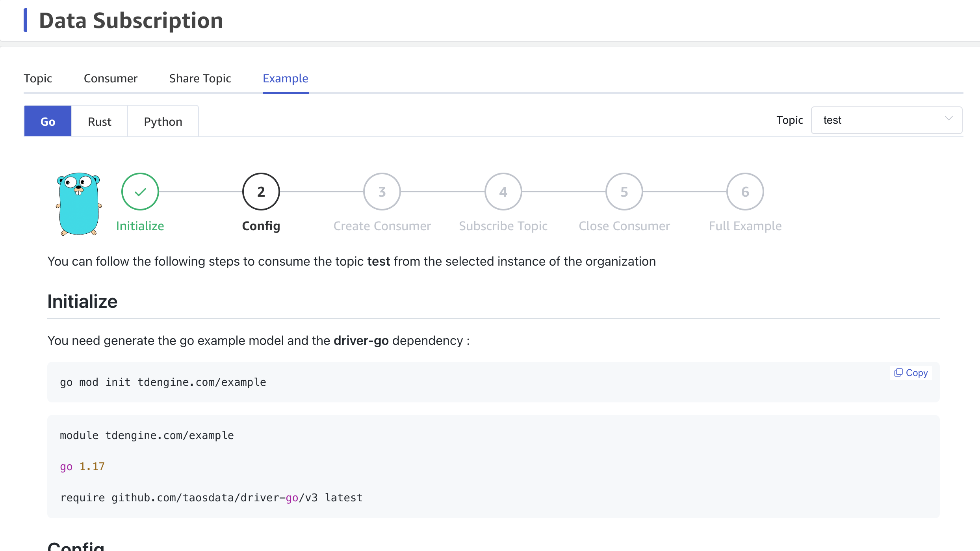This screenshot has height=551, width=980.
Task: Click the Config step label
Action: (x=261, y=226)
